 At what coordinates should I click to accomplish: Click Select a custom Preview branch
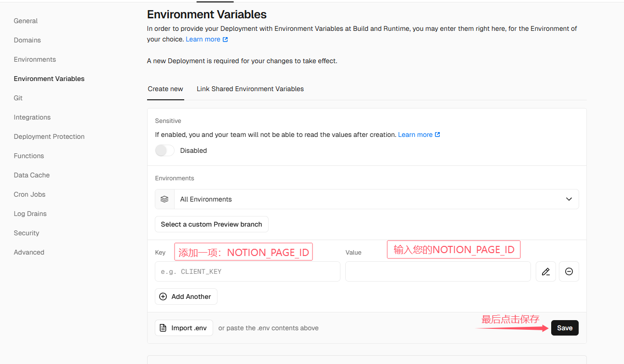(211, 224)
